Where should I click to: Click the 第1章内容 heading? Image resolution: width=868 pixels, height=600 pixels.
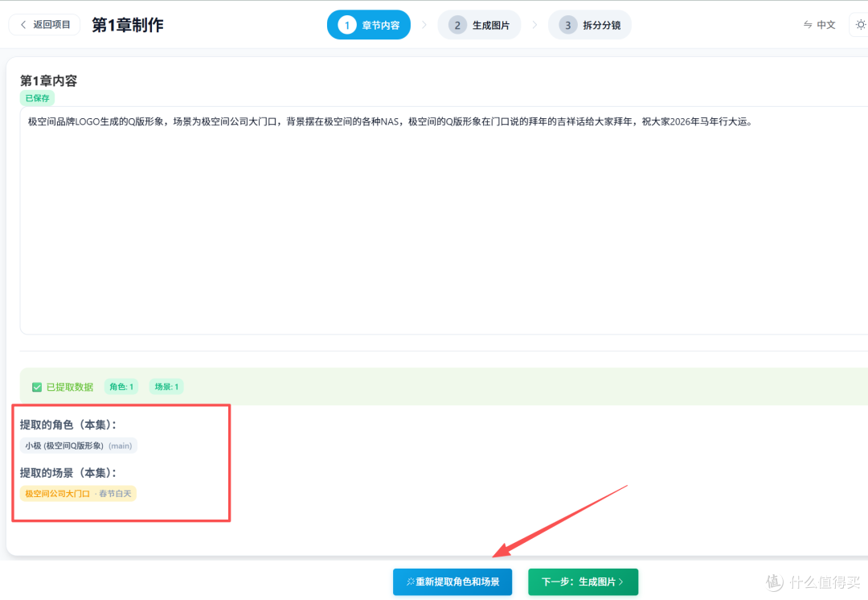(x=49, y=81)
